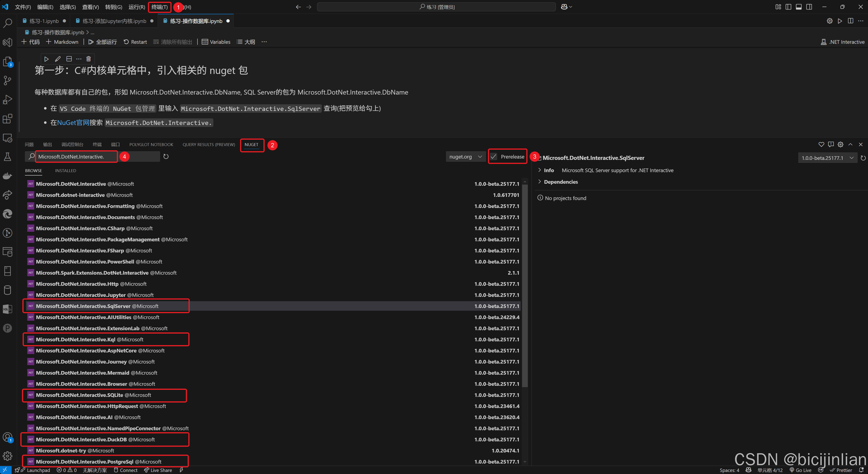Viewport: 868px width, 474px height.
Task: Toggle the Prerelease checkbox
Action: [494, 156]
